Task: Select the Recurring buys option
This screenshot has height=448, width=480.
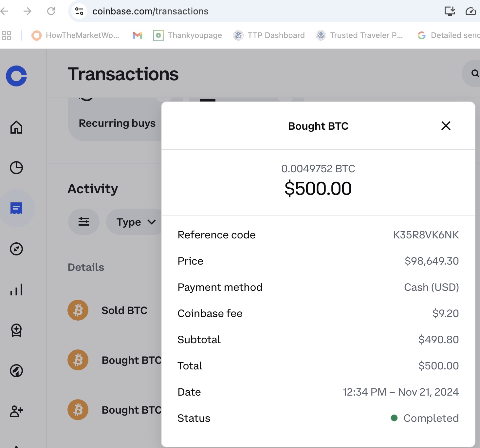Action: pyautogui.click(x=117, y=123)
